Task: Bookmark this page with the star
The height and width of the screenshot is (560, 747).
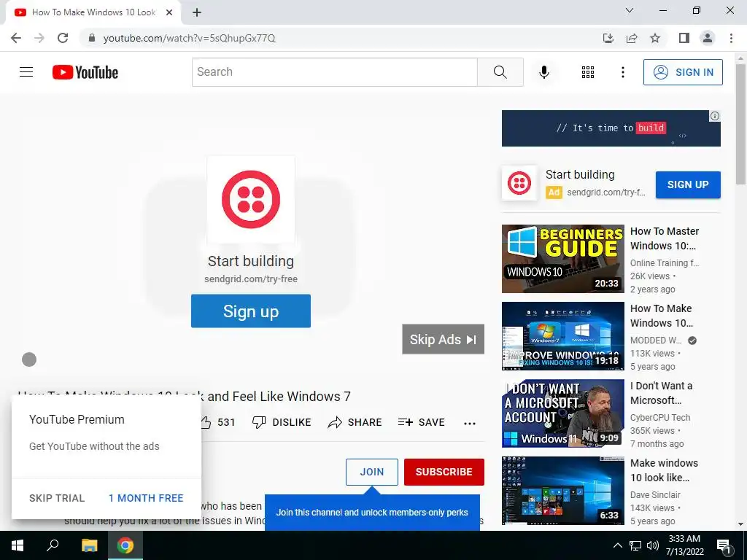Action: pyautogui.click(x=655, y=38)
